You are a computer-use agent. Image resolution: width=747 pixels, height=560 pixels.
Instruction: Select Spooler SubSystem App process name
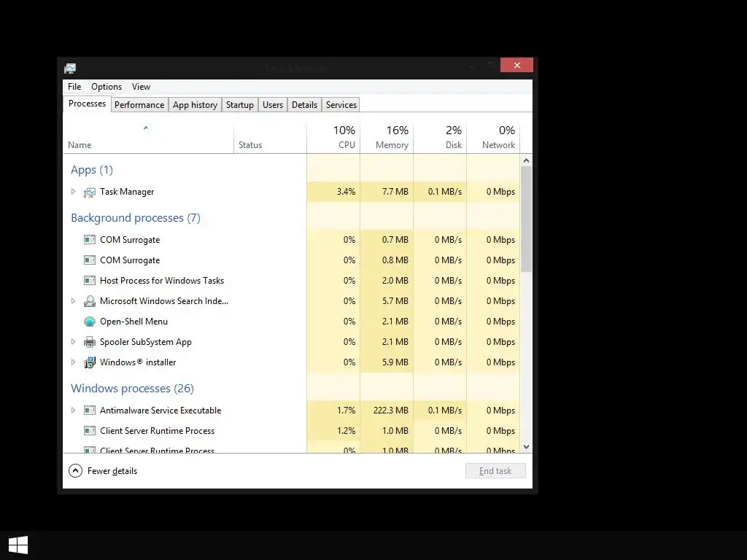coord(146,342)
